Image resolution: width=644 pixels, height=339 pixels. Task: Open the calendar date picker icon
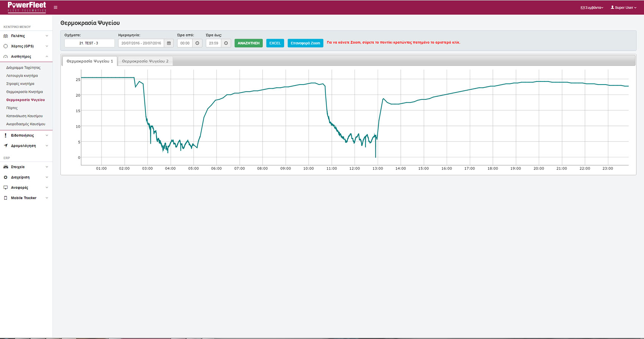pos(169,43)
